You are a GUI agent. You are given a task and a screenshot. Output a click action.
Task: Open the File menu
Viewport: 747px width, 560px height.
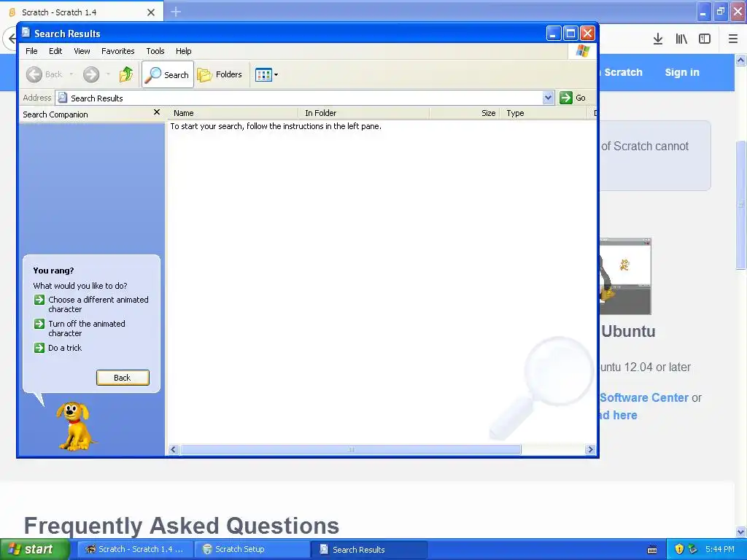pyautogui.click(x=31, y=51)
